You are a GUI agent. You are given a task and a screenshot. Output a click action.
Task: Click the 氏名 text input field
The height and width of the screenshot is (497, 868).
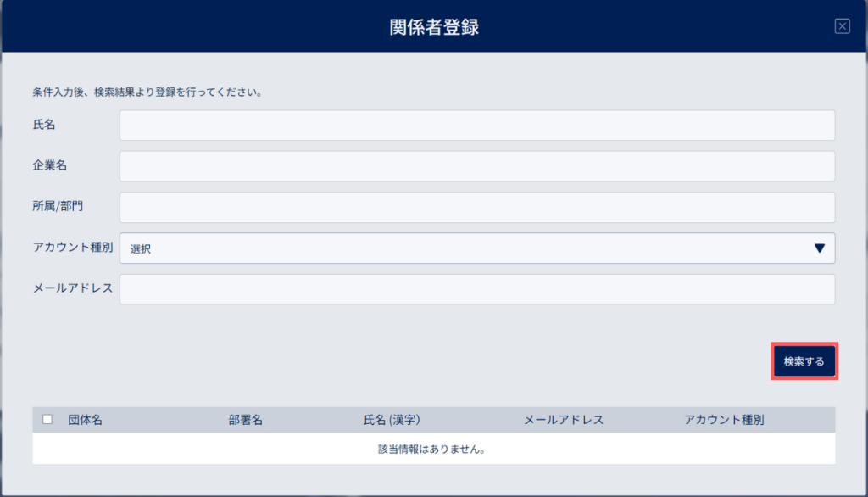(477, 126)
